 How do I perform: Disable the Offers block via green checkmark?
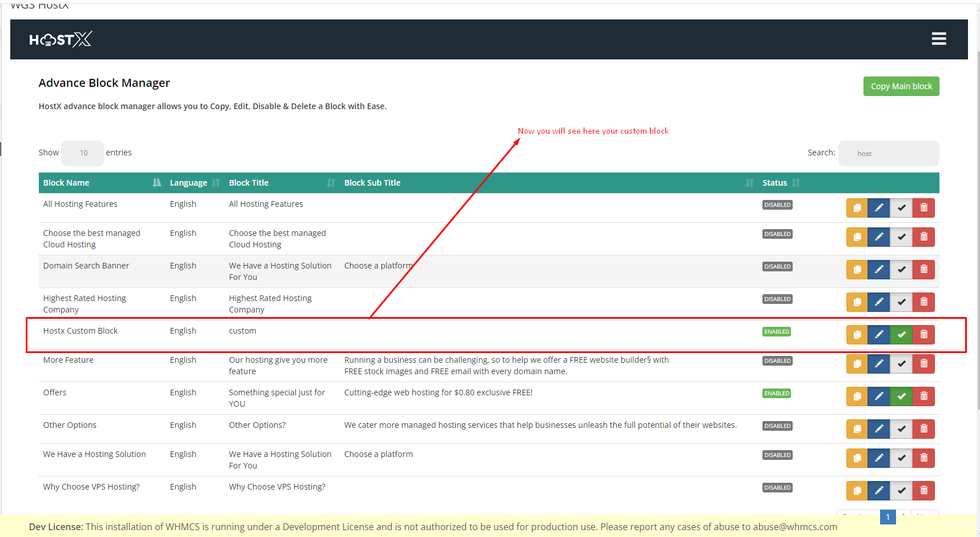901,396
